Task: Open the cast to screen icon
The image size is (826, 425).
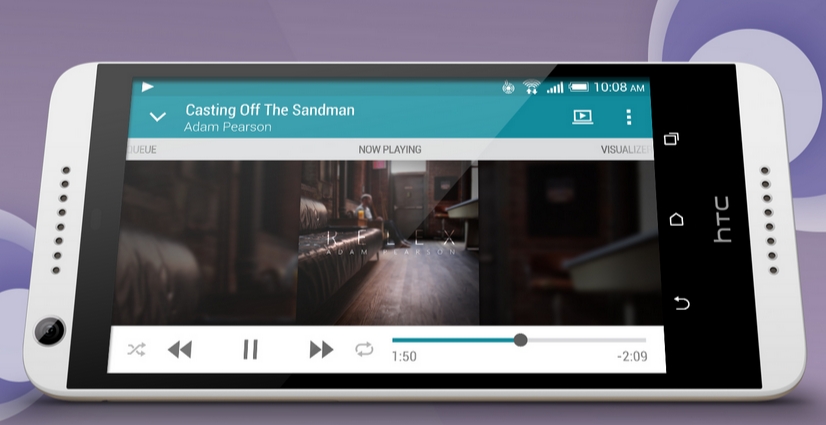Action: click(583, 117)
